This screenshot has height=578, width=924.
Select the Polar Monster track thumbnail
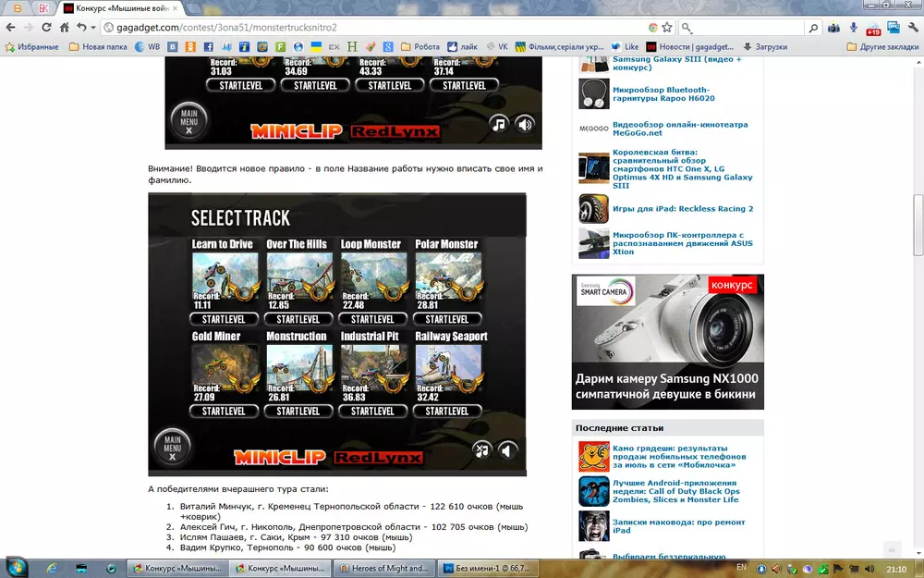[446, 275]
